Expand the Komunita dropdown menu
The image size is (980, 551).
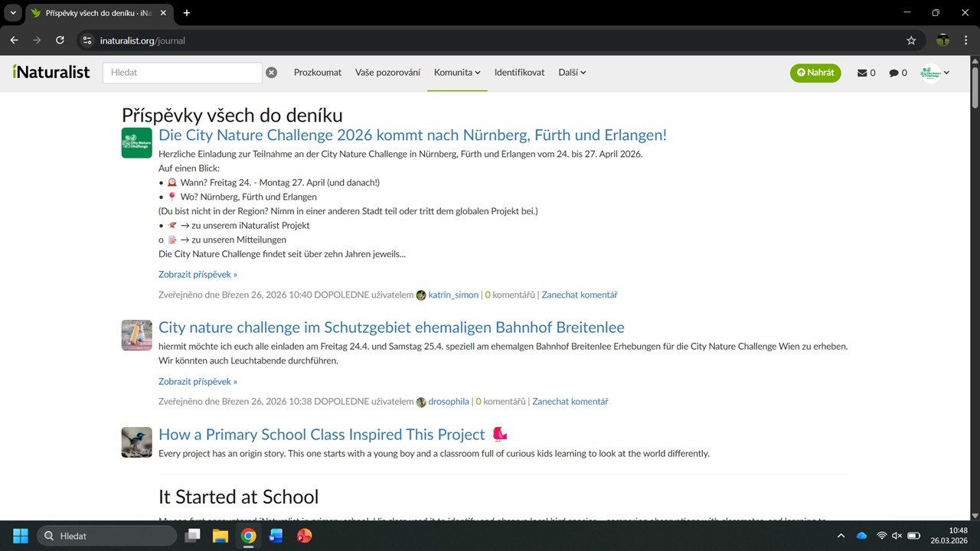click(x=457, y=73)
